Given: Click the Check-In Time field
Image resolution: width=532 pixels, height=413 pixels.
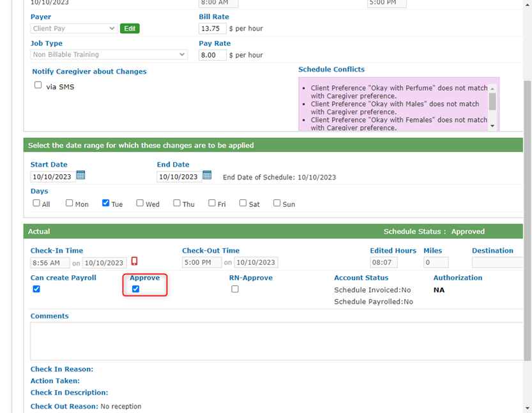Looking at the screenshot, I should tap(50, 262).
